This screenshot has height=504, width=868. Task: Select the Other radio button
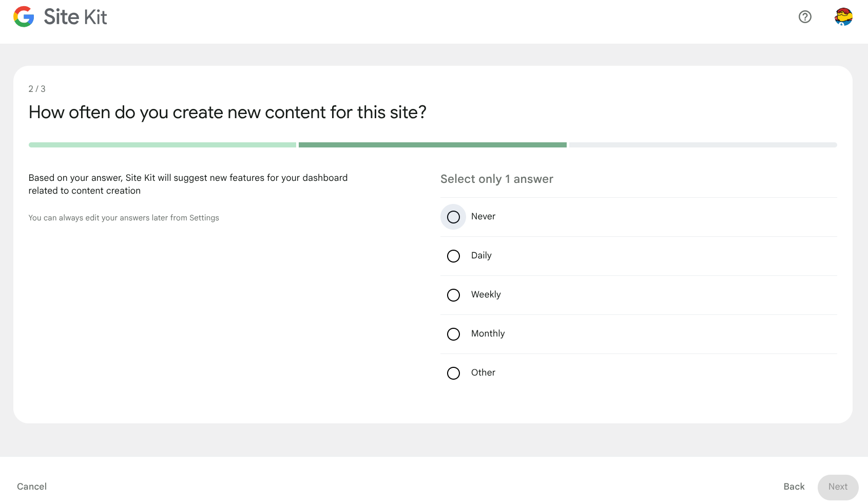453,373
